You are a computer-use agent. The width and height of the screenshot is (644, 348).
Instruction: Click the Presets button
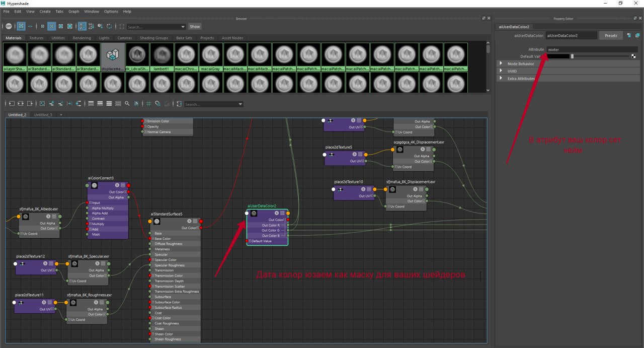tap(611, 36)
